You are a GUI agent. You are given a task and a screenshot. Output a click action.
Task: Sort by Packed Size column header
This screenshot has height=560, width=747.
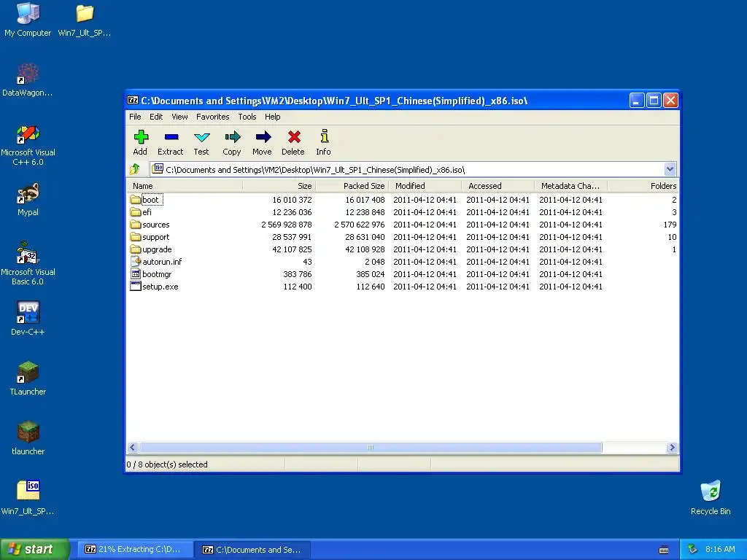coord(352,186)
